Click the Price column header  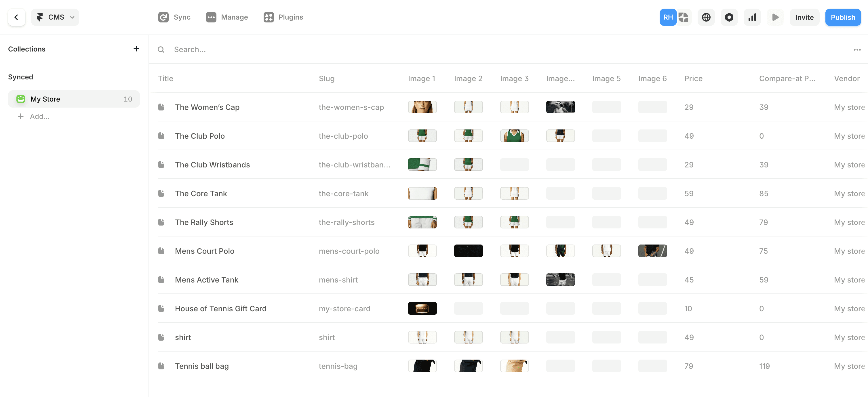point(693,79)
